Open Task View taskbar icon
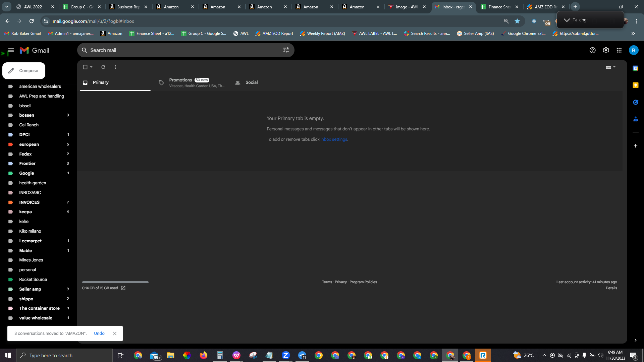 click(121, 355)
